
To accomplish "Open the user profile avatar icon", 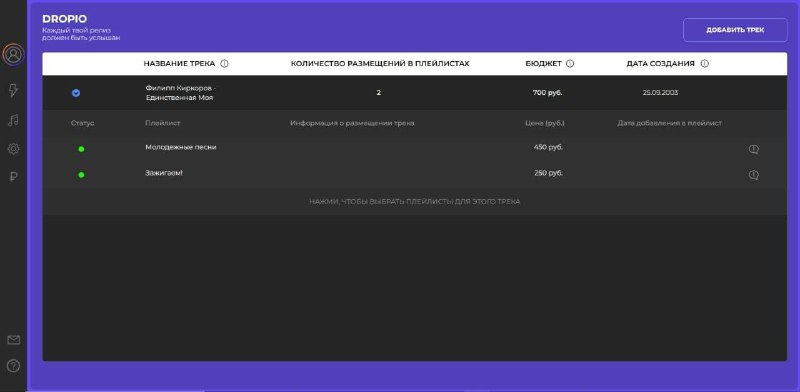I will 13,54.
